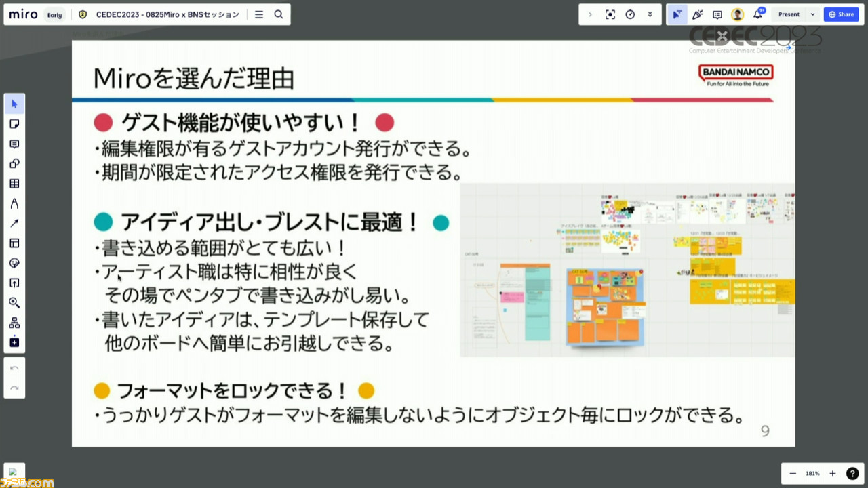
Task: Click the slide title Miroを選んだ理由
Action: 194,79
